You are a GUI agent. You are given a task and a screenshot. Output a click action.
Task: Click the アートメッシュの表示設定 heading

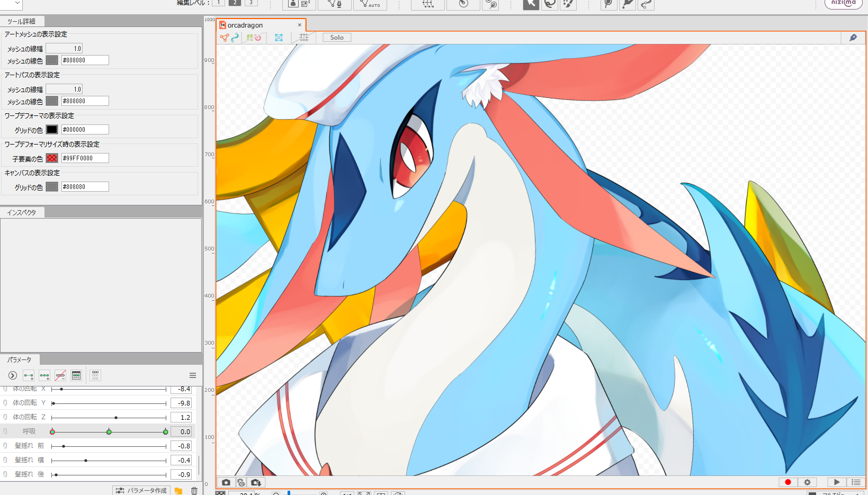pyautogui.click(x=36, y=34)
